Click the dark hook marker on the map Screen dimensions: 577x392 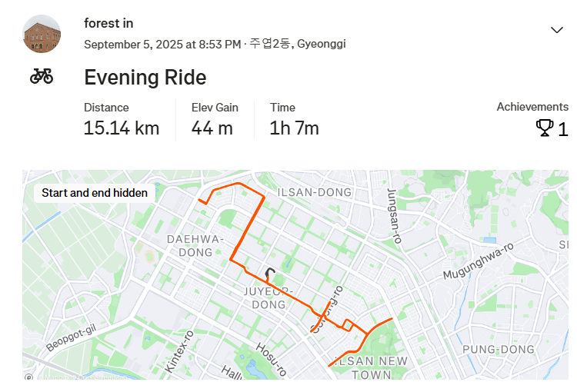(269, 274)
